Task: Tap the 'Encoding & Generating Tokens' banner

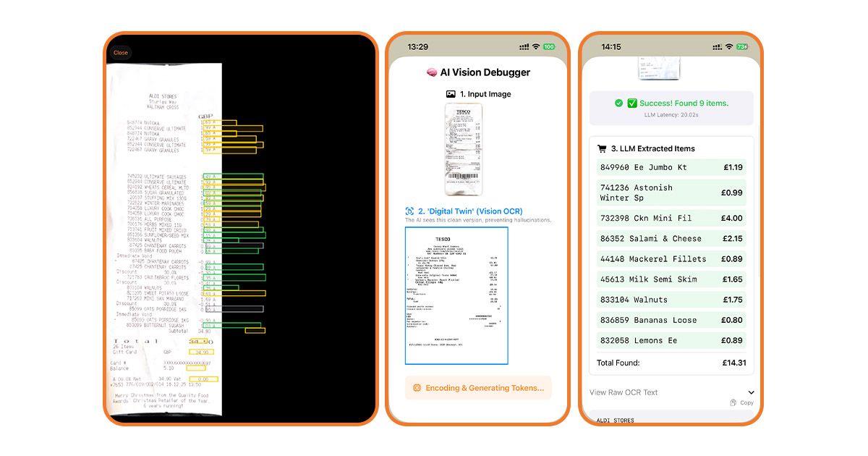Action: 477,388
